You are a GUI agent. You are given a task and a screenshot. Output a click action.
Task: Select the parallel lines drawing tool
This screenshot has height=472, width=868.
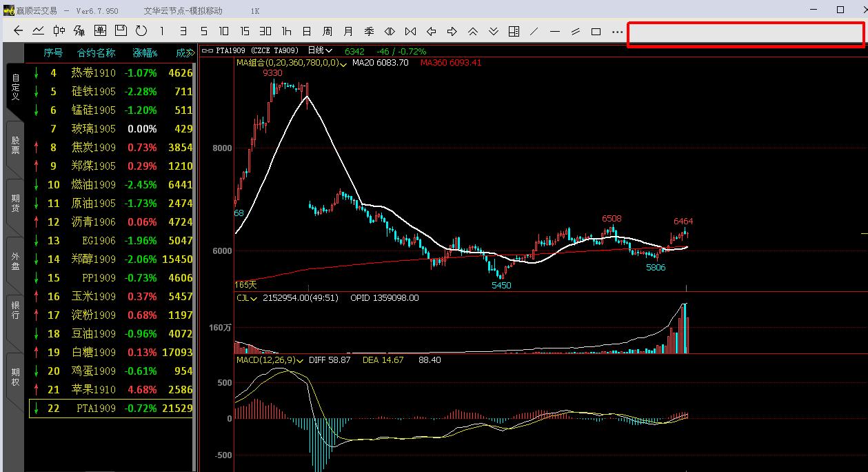click(x=576, y=32)
